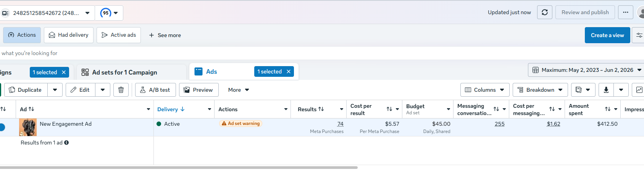Open the Actions column options arrow
This screenshot has width=644, height=180.
(286, 109)
